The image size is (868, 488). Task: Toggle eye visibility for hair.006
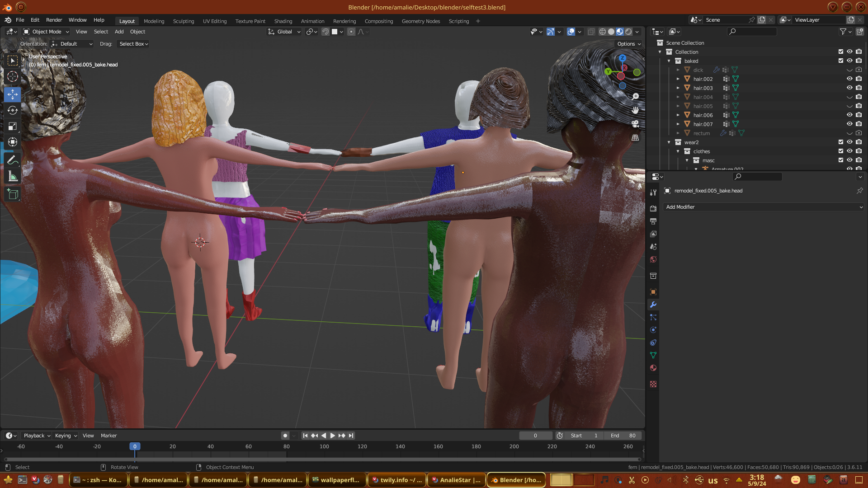849,115
